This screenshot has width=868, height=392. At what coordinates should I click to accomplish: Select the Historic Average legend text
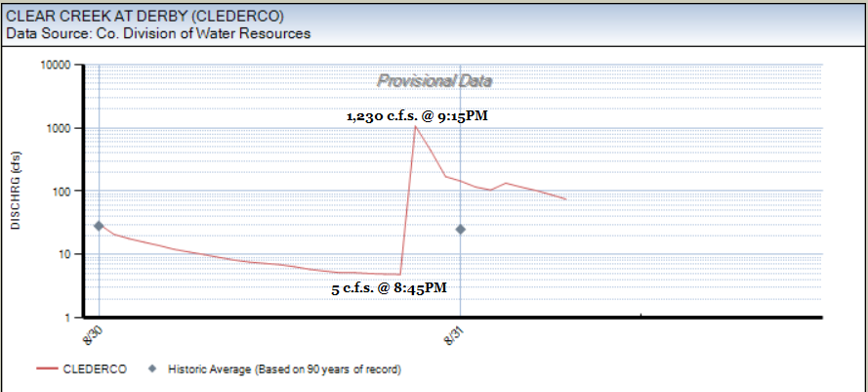tap(284, 370)
